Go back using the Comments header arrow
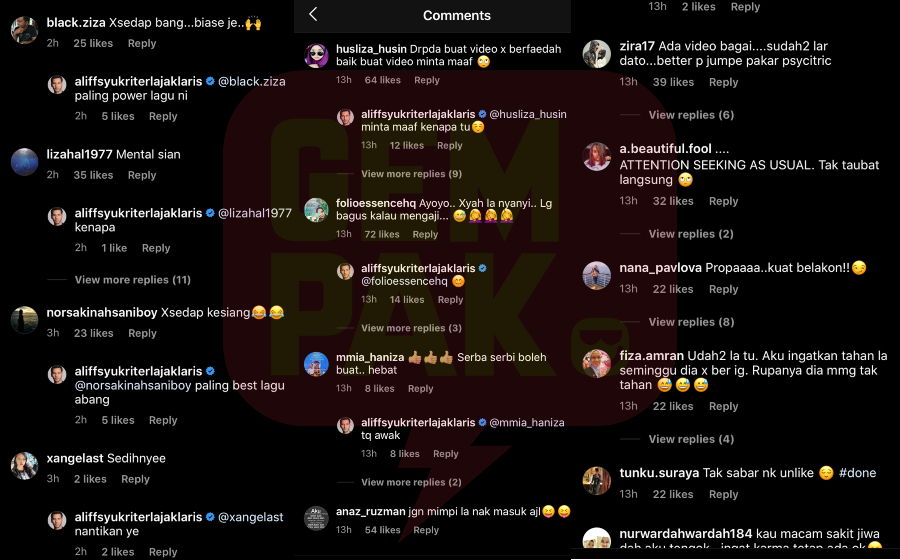900x560 pixels. [313, 14]
